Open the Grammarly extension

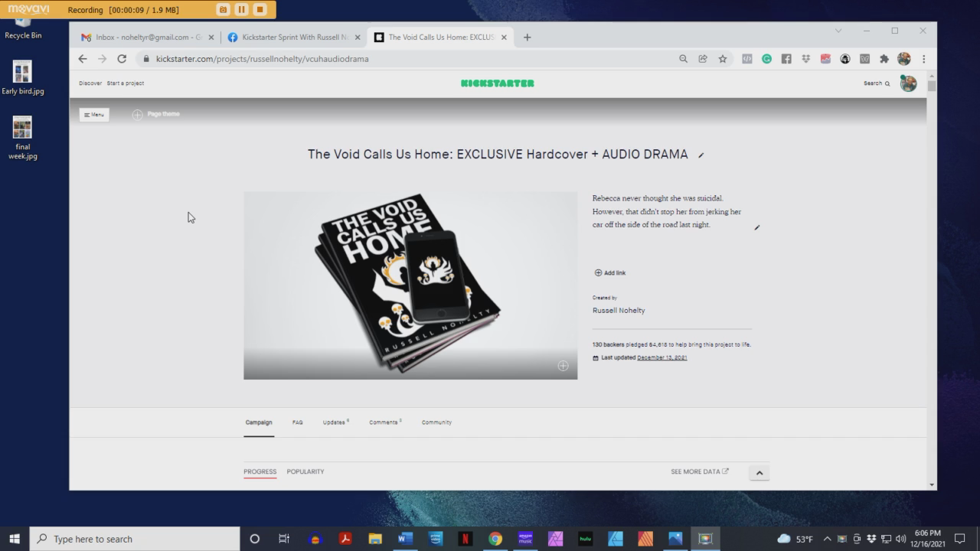point(766,59)
